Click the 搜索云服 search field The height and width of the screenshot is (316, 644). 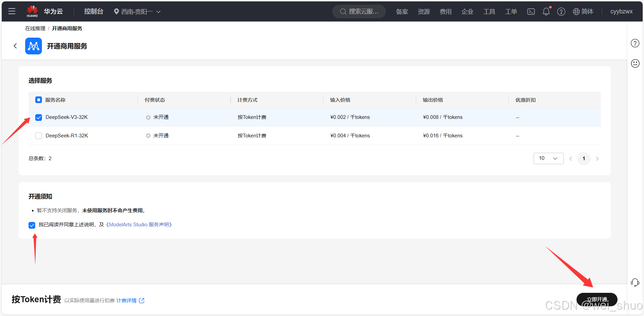coord(359,11)
